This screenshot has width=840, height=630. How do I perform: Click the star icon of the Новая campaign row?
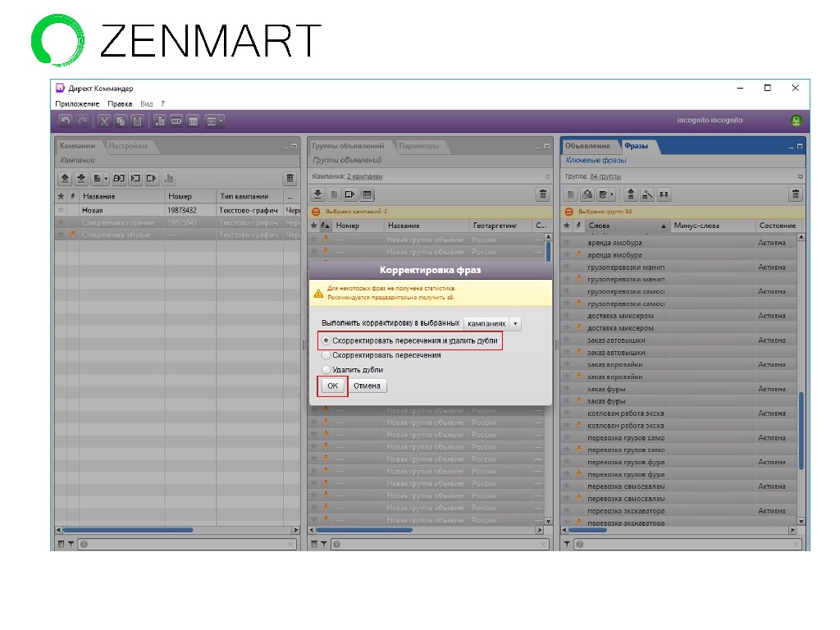[61, 210]
